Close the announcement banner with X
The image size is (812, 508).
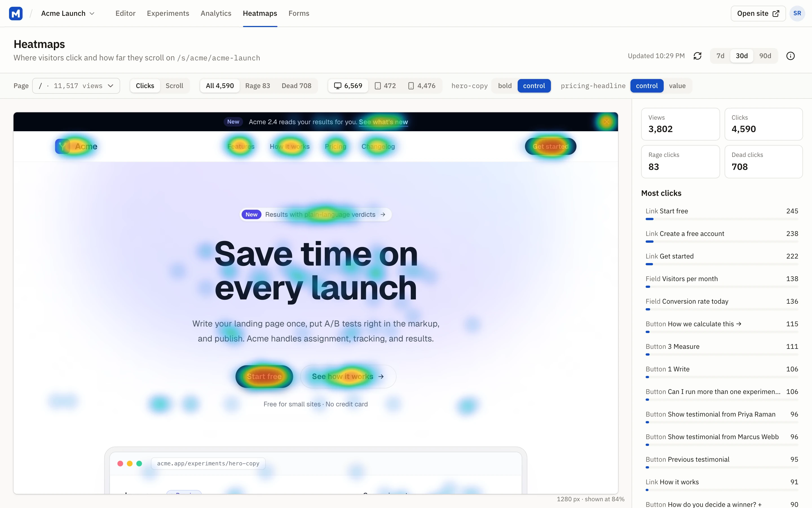point(606,122)
